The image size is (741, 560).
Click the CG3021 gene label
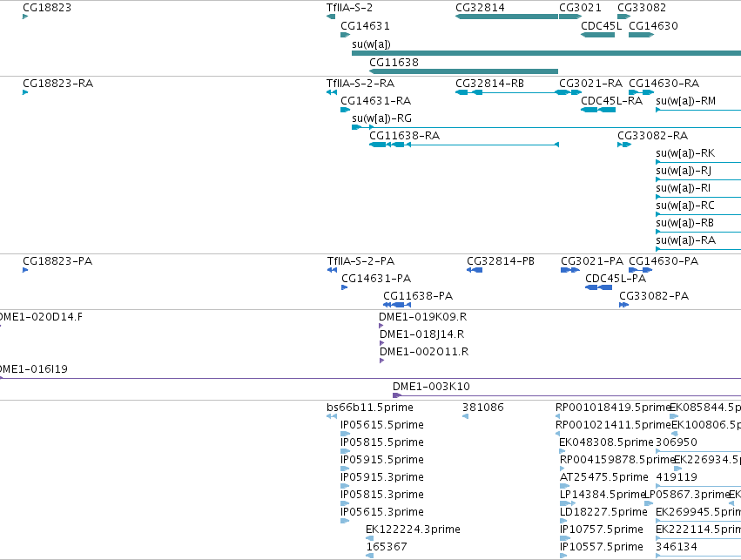click(580, 8)
